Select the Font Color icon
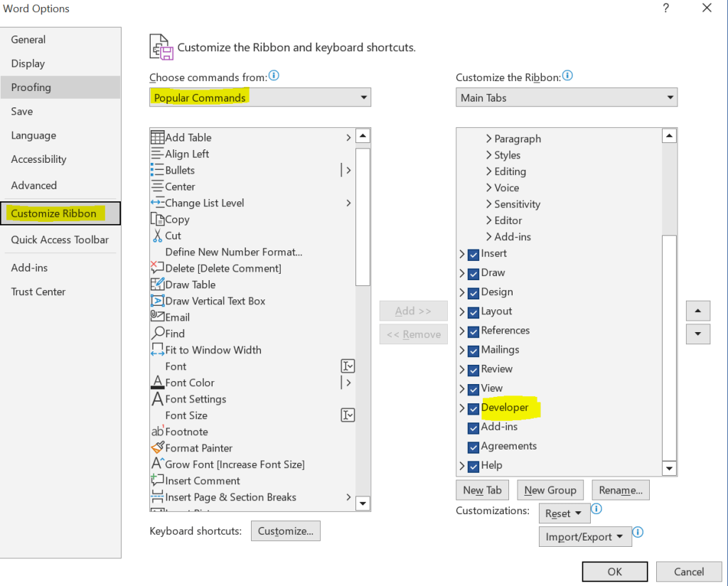 pos(157,383)
